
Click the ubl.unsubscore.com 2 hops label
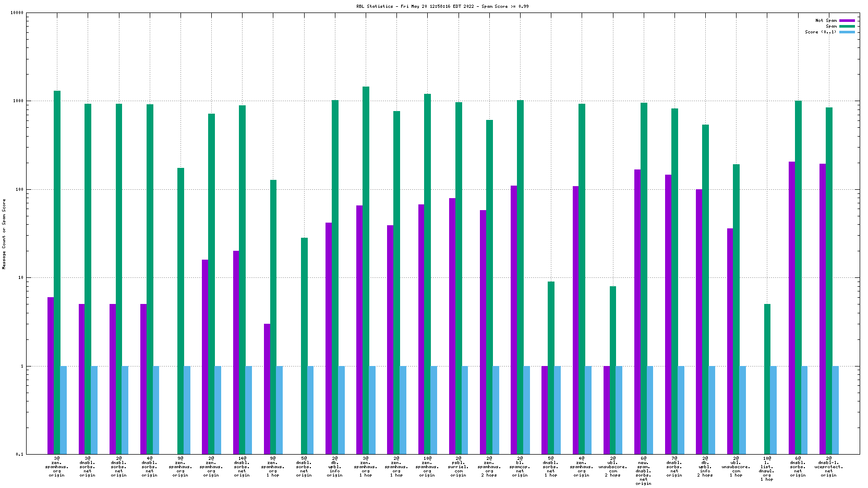[x=613, y=467]
